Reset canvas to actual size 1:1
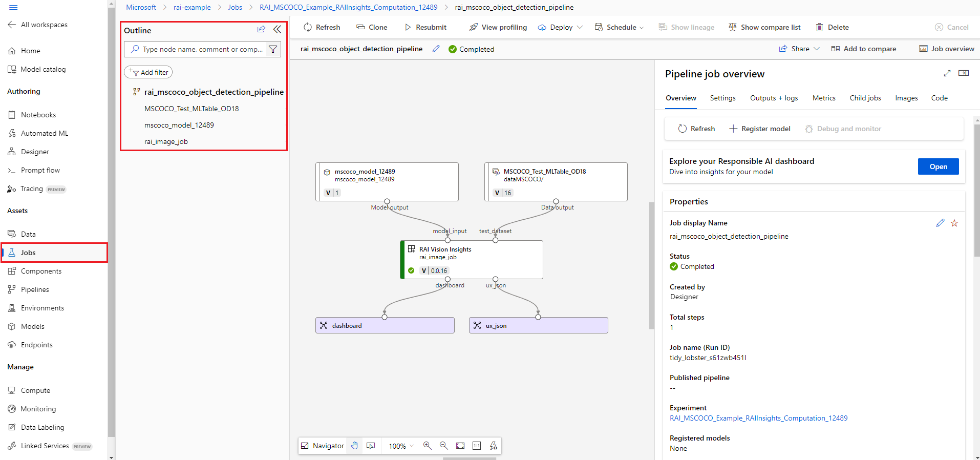 pyautogui.click(x=477, y=446)
